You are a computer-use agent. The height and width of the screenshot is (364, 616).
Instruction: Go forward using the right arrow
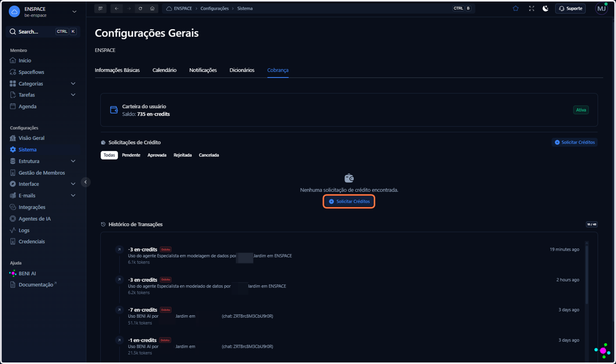128,9
